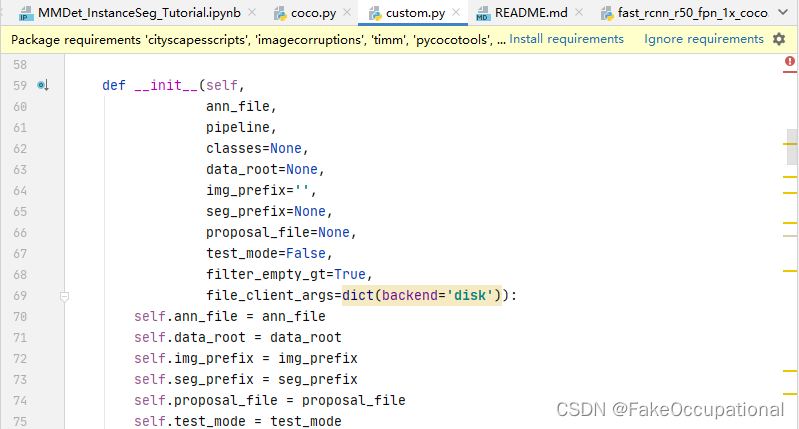799x429 pixels.
Task: Open fast_rcnn_r50_fpn_1x_coco tab
Action: (x=693, y=13)
